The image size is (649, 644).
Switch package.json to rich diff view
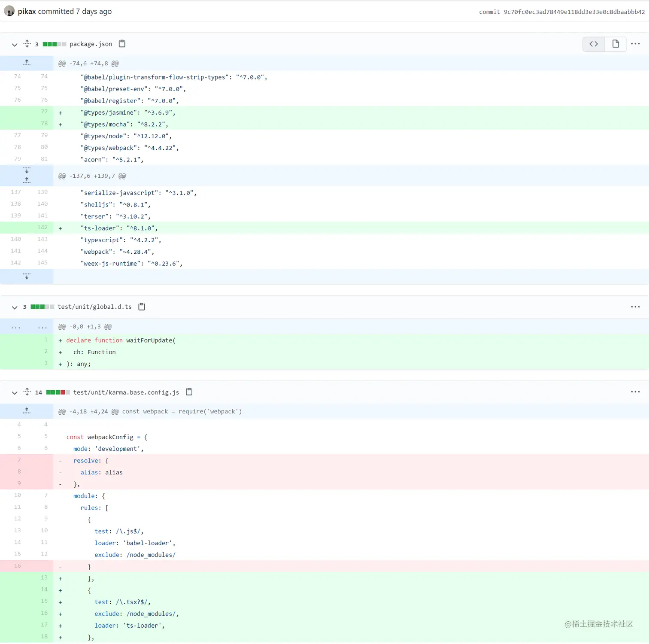click(x=616, y=44)
